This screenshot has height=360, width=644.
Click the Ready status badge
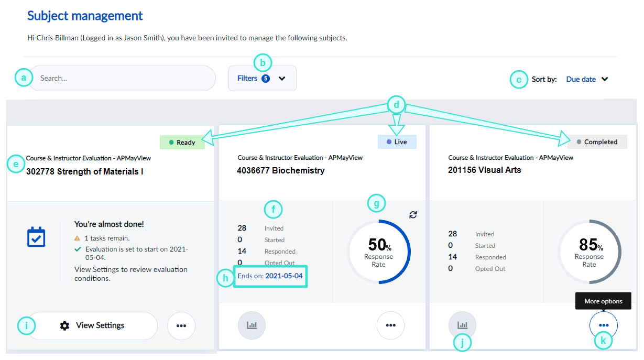pyautogui.click(x=182, y=142)
